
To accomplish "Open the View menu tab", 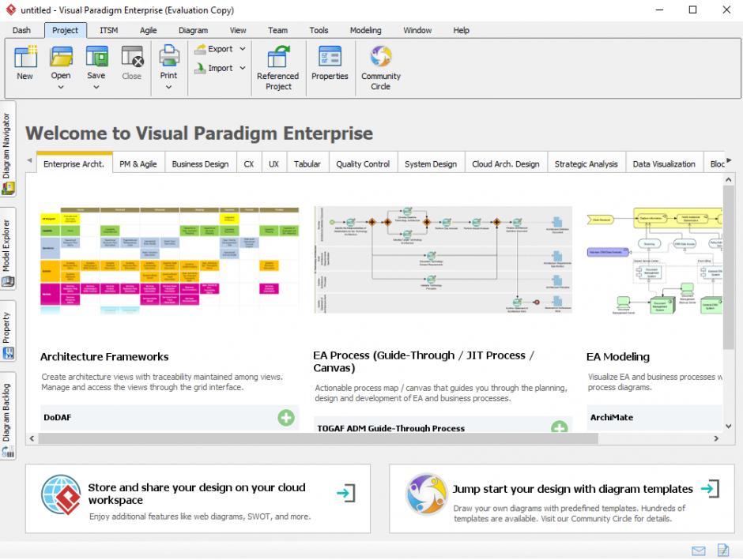I will click(x=238, y=30).
